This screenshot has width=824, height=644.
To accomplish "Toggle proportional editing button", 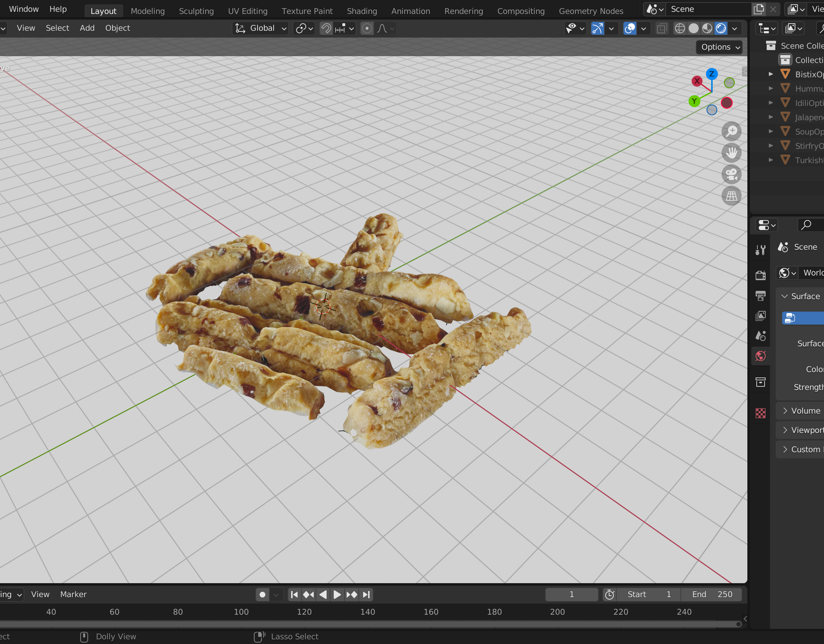I will [367, 29].
